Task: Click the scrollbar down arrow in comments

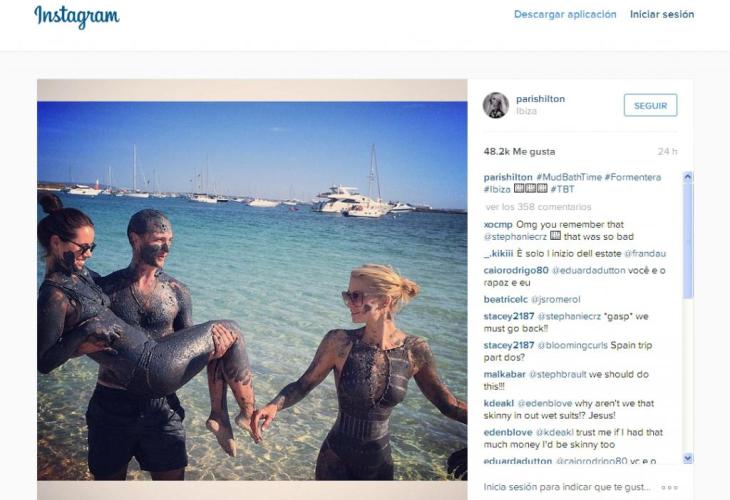Action: (x=687, y=458)
